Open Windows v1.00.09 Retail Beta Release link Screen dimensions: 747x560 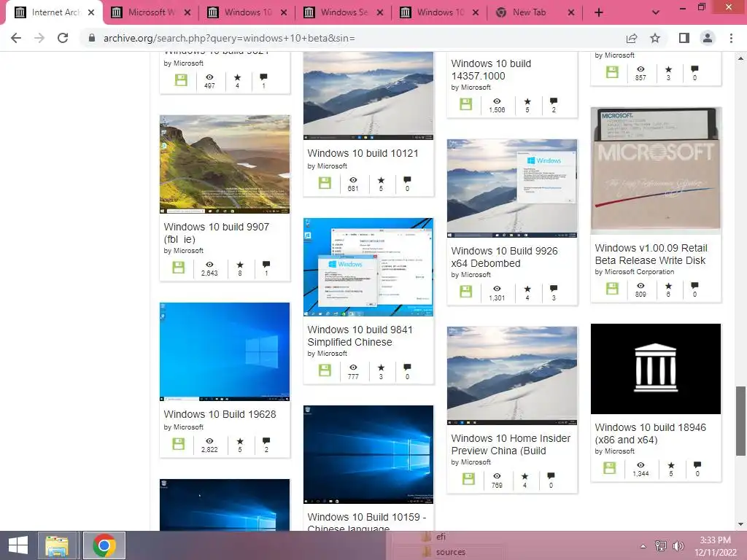(x=651, y=254)
